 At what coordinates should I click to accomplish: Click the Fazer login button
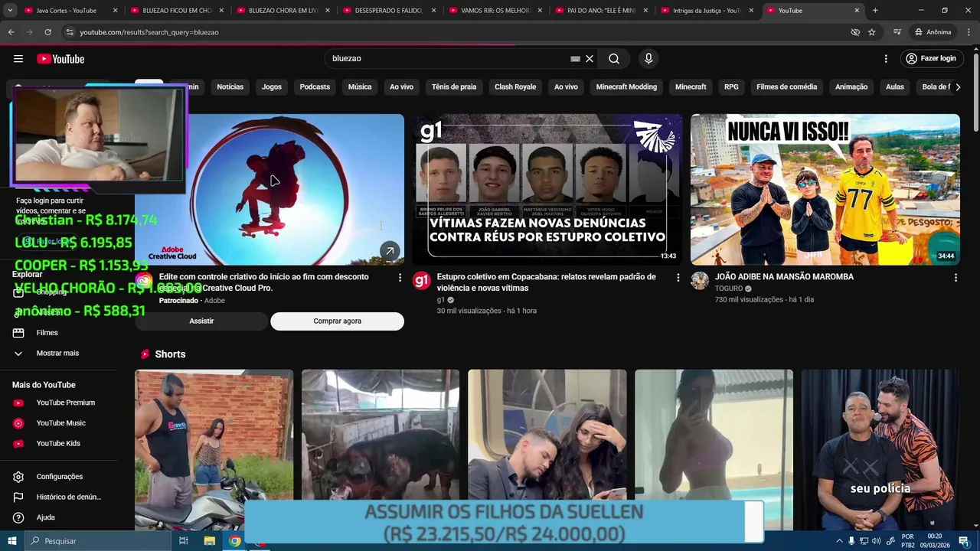(930, 59)
